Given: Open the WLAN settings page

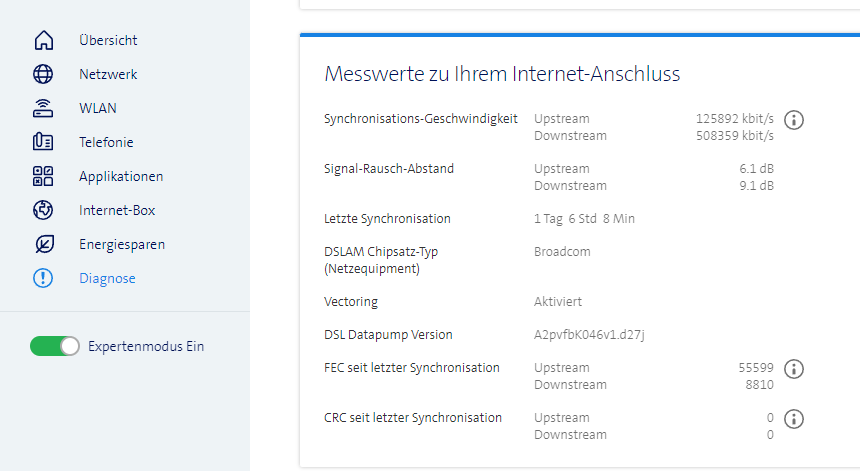Looking at the screenshot, I should click(98, 109).
